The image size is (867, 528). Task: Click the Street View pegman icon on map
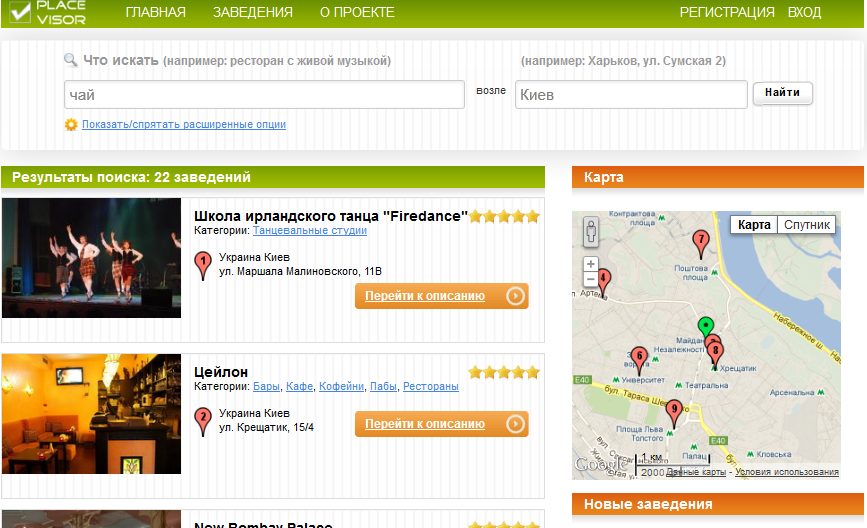(591, 232)
